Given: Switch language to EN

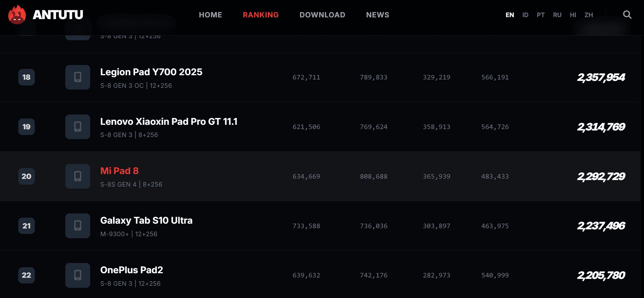Looking at the screenshot, I should click(x=510, y=15).
